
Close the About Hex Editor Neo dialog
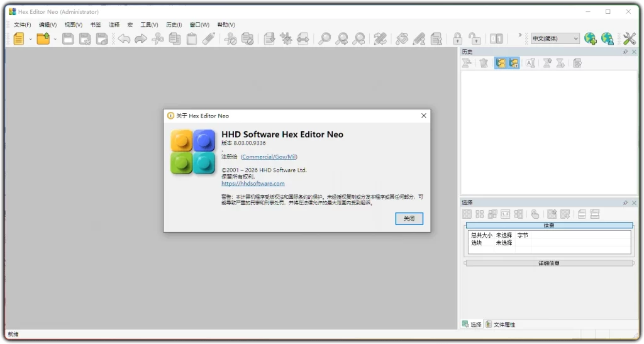(423, 116)
